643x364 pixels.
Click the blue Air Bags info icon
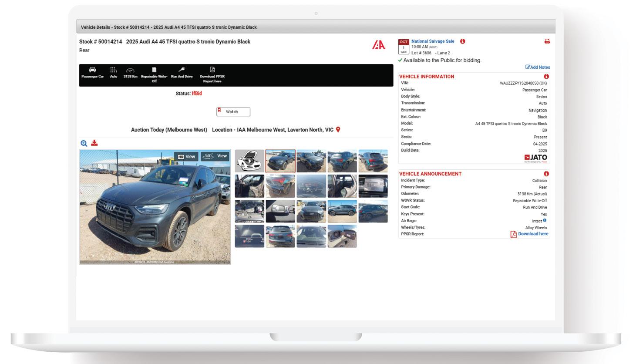point(545,220)
